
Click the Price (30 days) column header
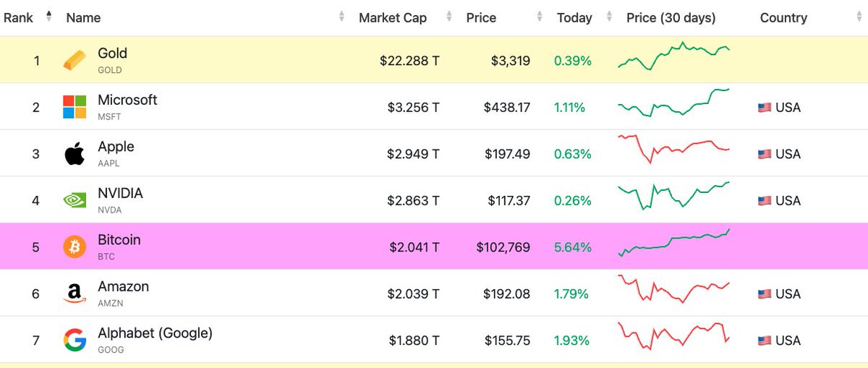click(x=671, y=17)
